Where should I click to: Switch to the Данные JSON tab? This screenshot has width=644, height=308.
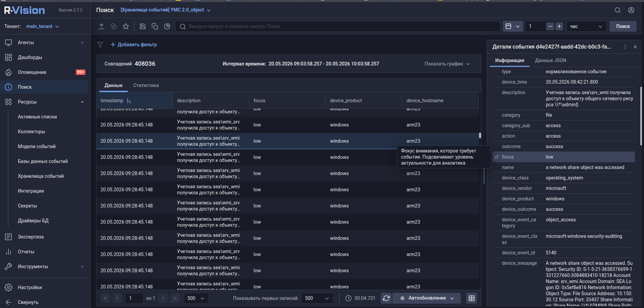point(551,60)
